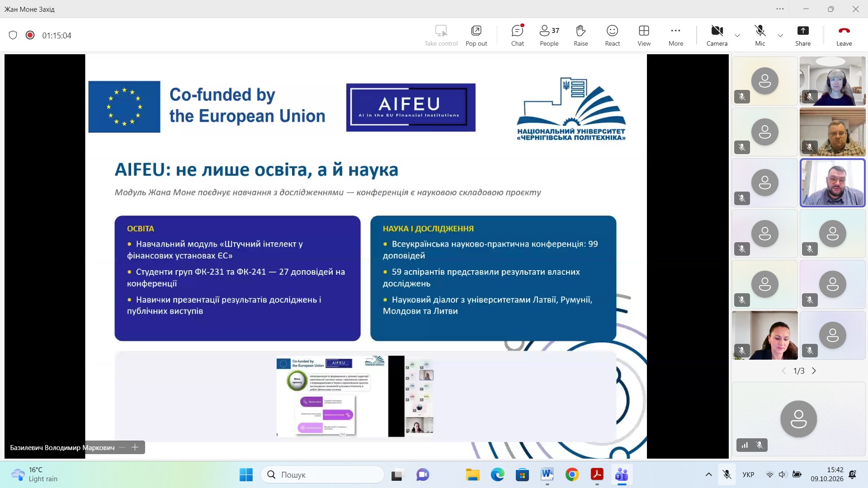This screenshot has height=488, width=868.
Task: Open Task View on the taskbar
Action: [397, 474]
